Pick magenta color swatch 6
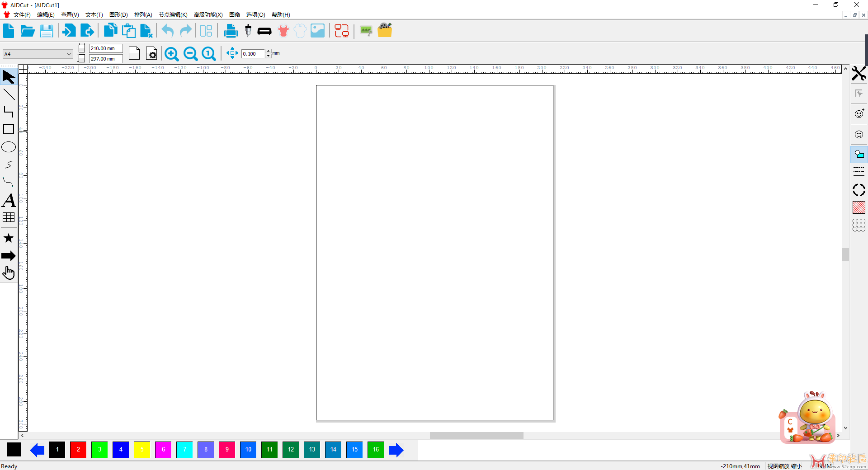The height and width of the screenshot is (470, 868). pyautogui.click(x=163, y=450)
